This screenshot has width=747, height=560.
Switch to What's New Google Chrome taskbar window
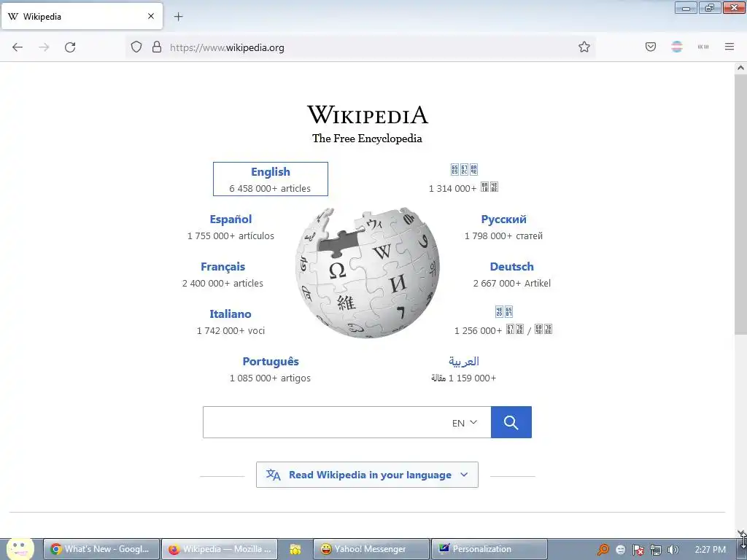pos(102,549)
